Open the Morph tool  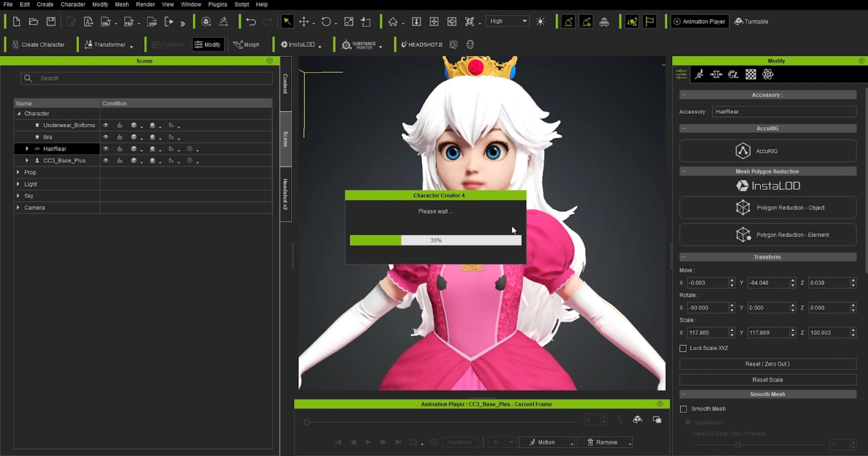(246, 45)
